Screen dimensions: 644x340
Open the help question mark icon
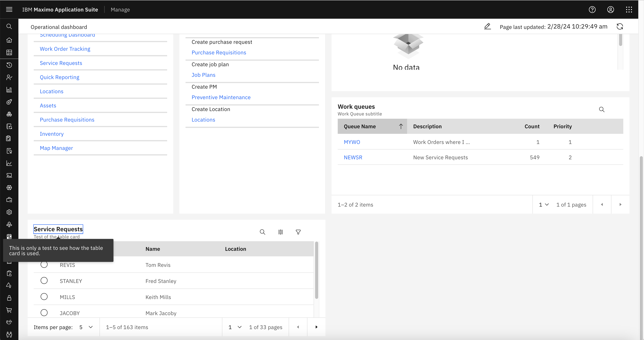click(x=592, y=10)
